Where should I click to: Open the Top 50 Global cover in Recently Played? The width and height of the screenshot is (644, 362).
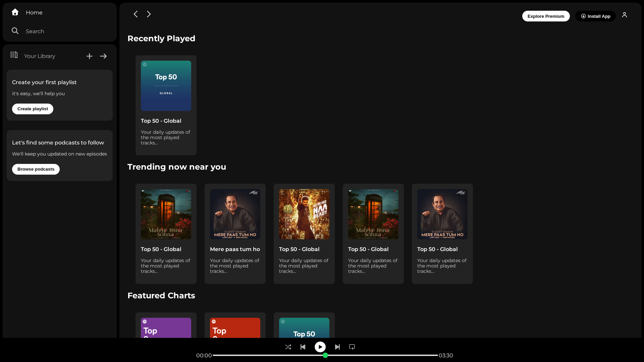pyautogui.click(x=166, y=86)
